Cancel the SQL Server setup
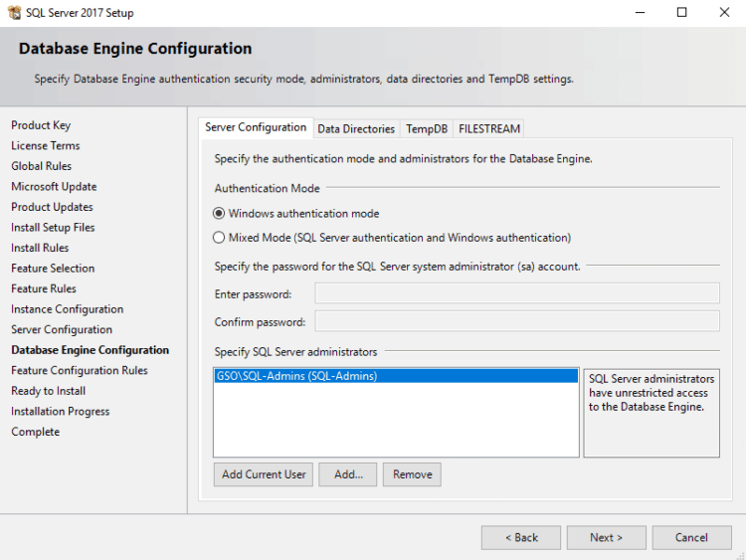 click(x=691, y=537)
